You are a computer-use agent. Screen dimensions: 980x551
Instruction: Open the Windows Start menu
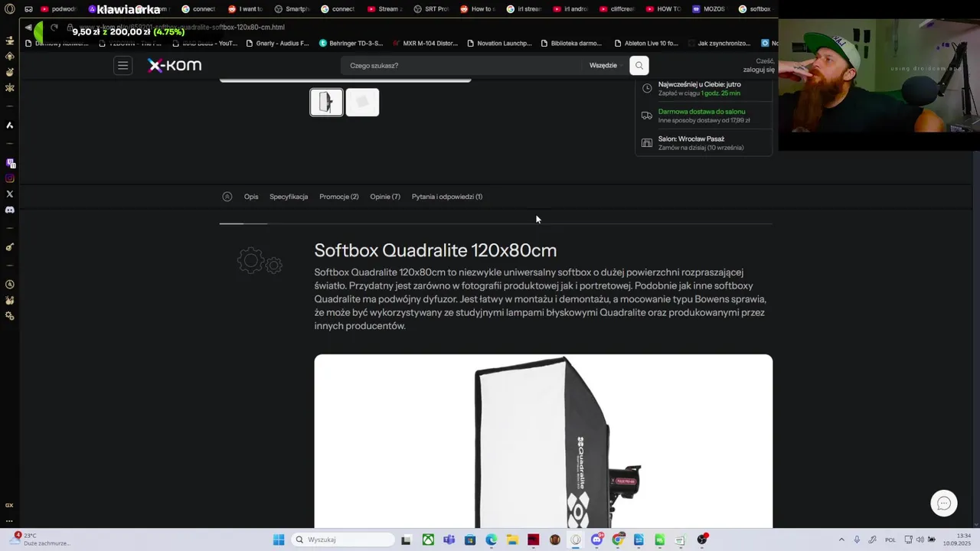click(279, 540)
